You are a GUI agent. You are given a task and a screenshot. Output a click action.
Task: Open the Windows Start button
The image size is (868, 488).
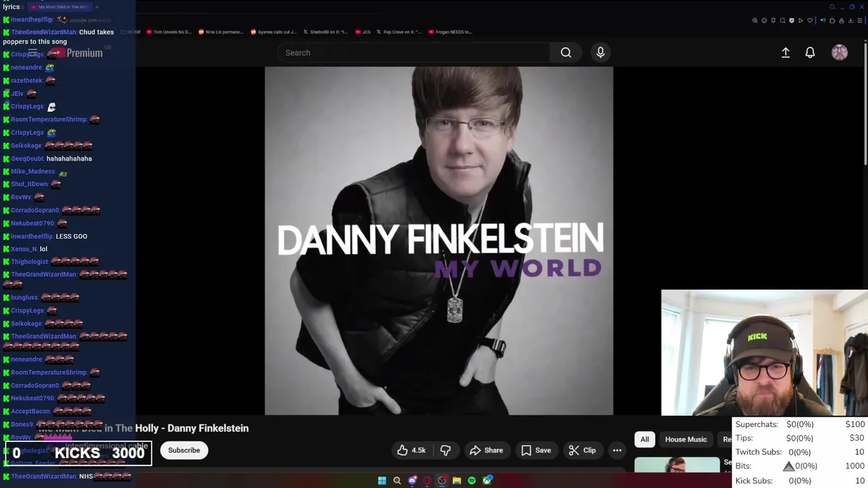382,481
